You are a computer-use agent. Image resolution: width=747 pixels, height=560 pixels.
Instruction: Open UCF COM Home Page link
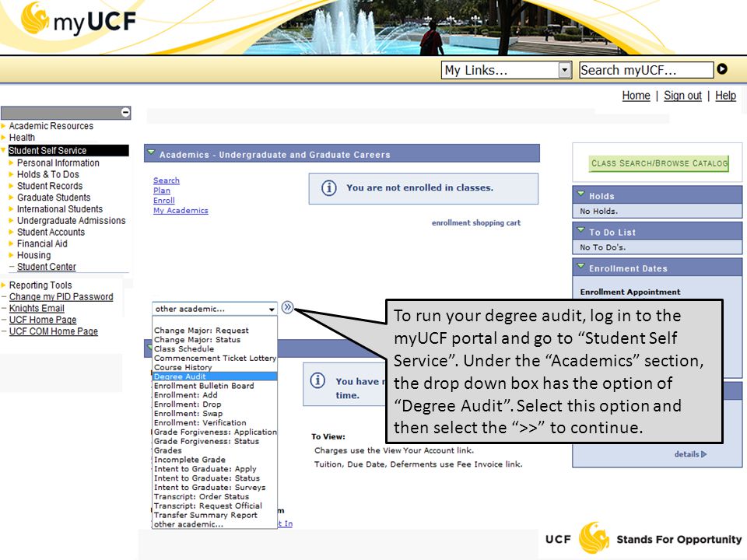point(54,331)
